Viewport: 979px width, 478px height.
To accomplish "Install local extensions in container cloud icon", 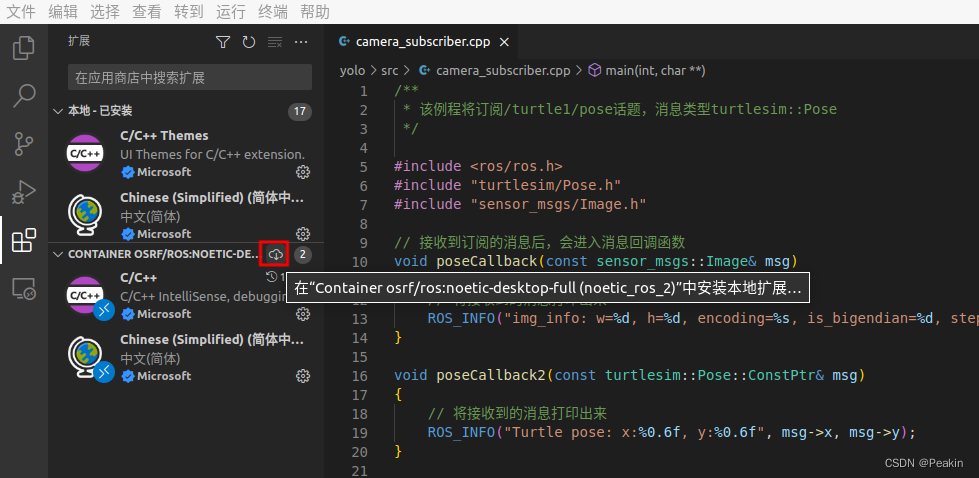I will coord(275,254).
